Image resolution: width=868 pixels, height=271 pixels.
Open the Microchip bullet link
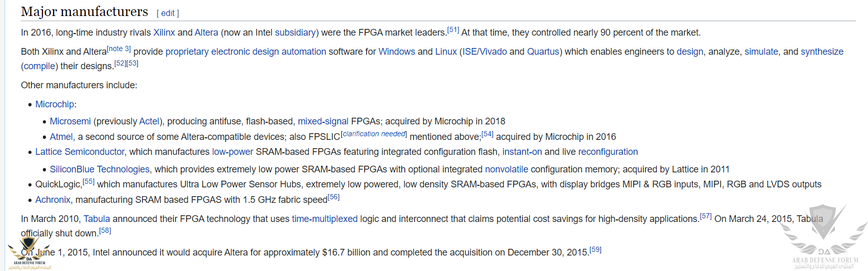54,104
